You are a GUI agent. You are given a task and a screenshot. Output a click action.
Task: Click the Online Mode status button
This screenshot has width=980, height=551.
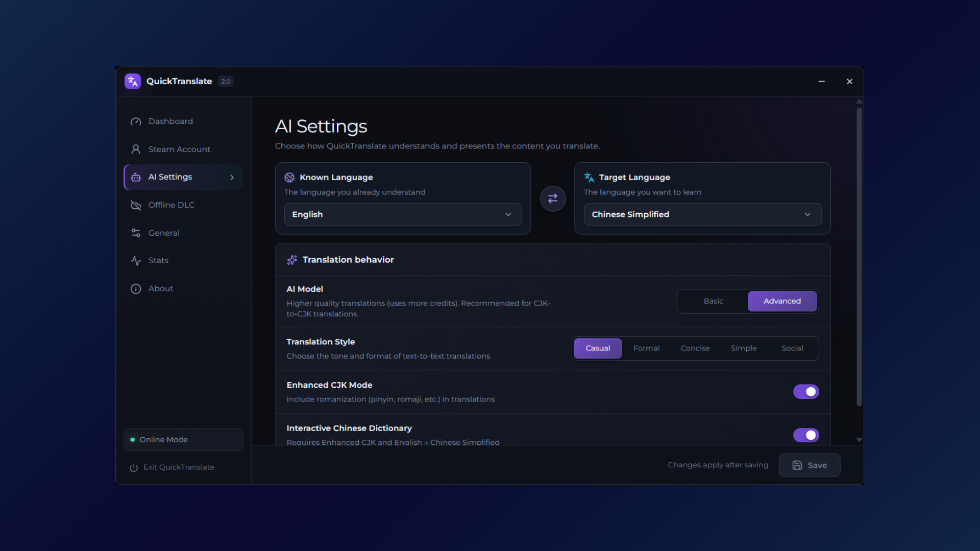[183, 440]
